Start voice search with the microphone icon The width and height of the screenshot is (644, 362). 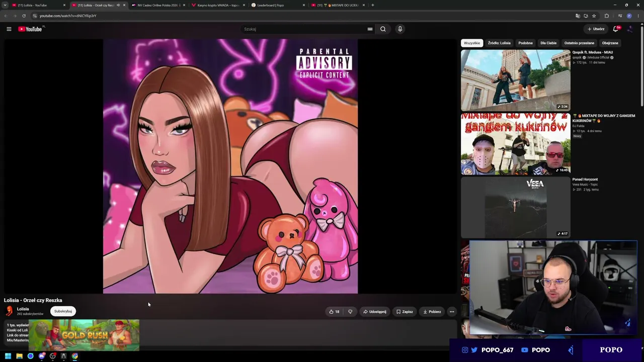pos(400,29)
